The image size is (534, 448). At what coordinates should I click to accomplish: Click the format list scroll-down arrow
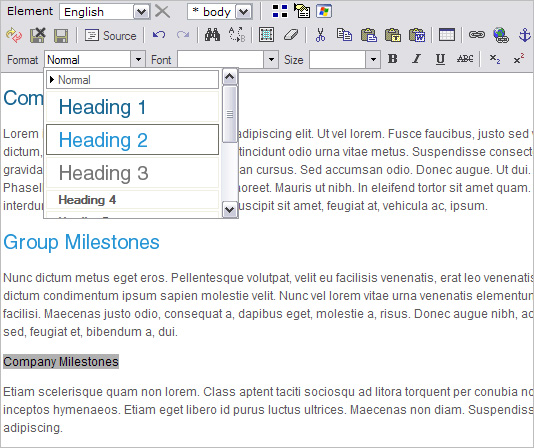coord(230,209)
